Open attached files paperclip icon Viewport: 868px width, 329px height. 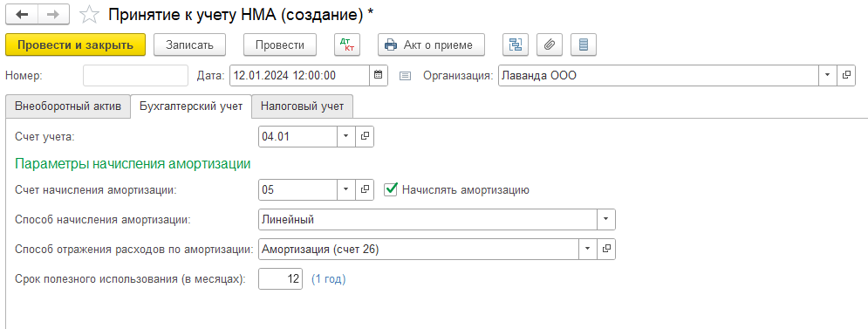(549, 45)
